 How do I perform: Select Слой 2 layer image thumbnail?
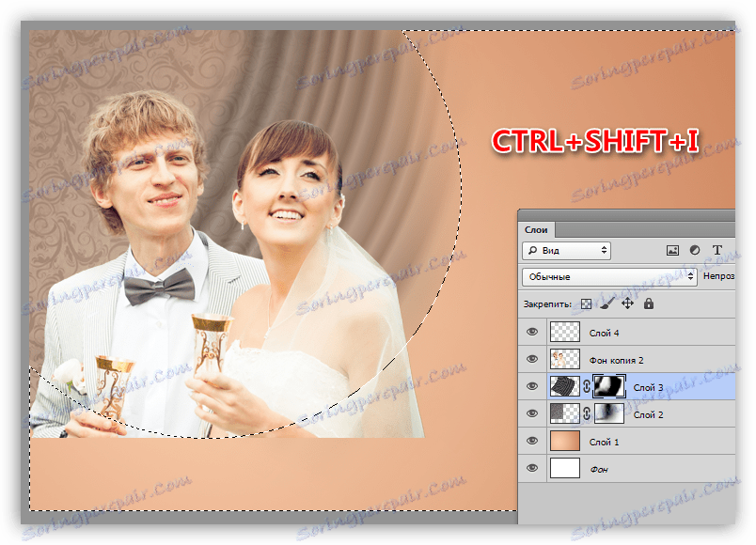coord(564,414)
